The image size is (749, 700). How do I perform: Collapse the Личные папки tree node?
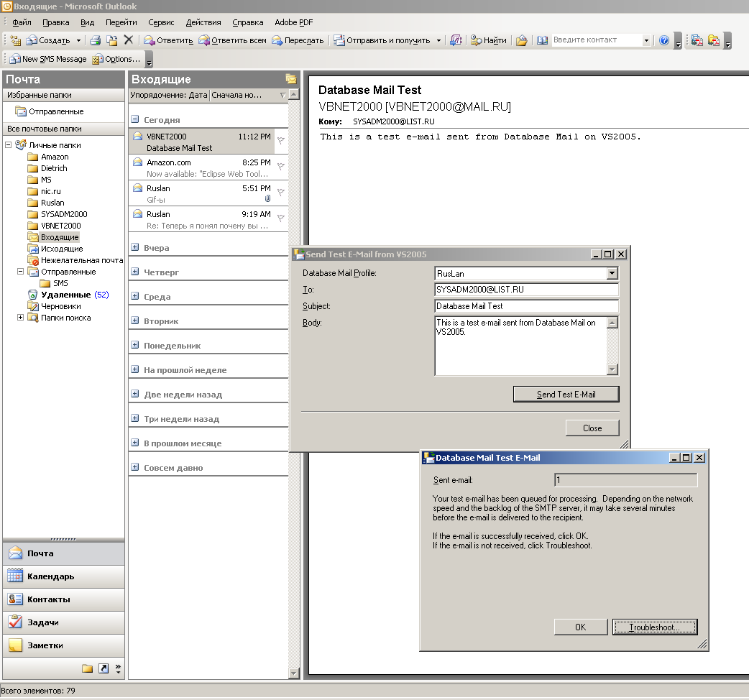8,144
